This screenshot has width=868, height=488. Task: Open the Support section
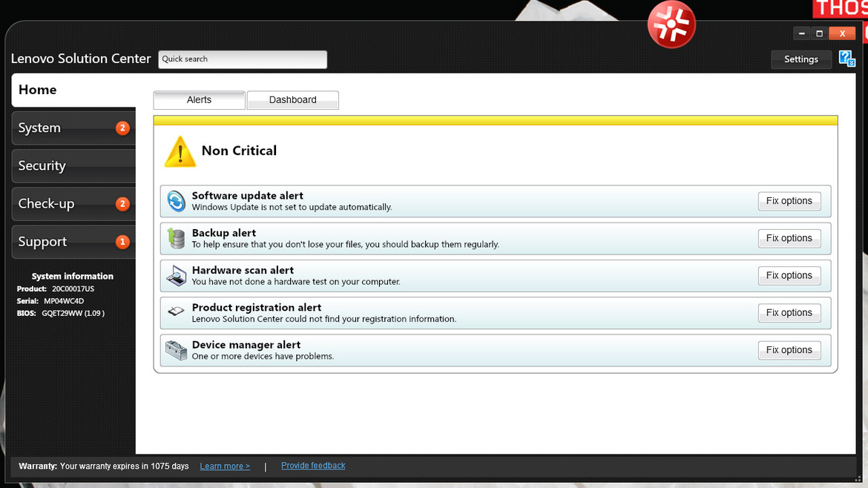point(73,242)
